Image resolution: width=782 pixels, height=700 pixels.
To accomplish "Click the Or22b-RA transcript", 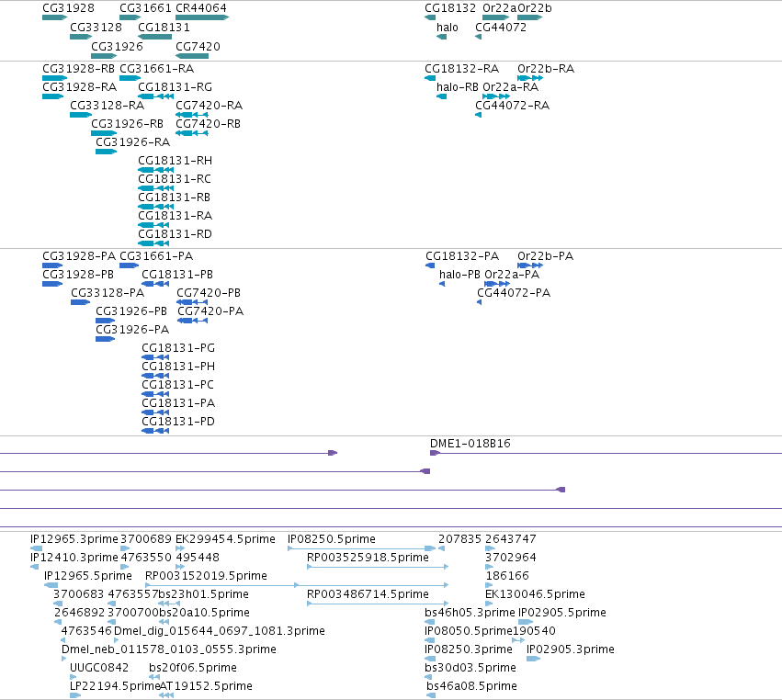I will coord(530,78).
